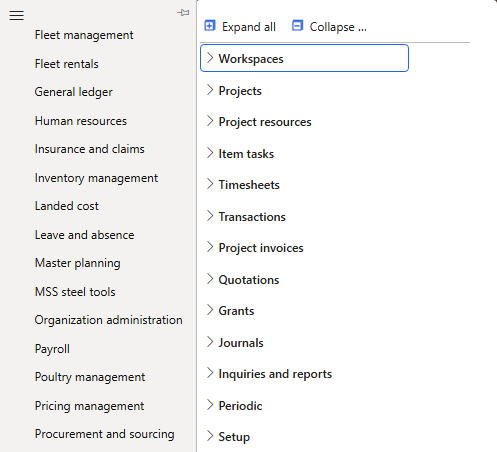The image size is (497, 452).
Task: Go to Payroll module
Action: [x=52, y=349]
